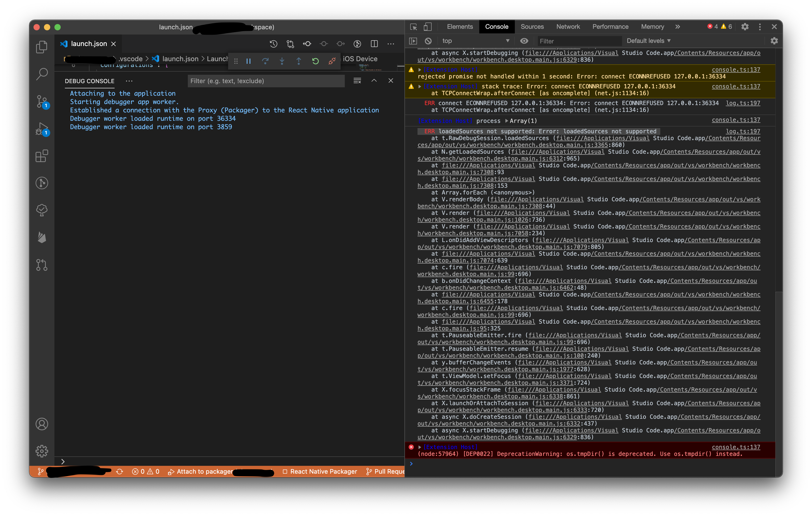Screen dimensions: 812x516
Task: Pause debugging with the pause icon
Action: click(249, 61)
